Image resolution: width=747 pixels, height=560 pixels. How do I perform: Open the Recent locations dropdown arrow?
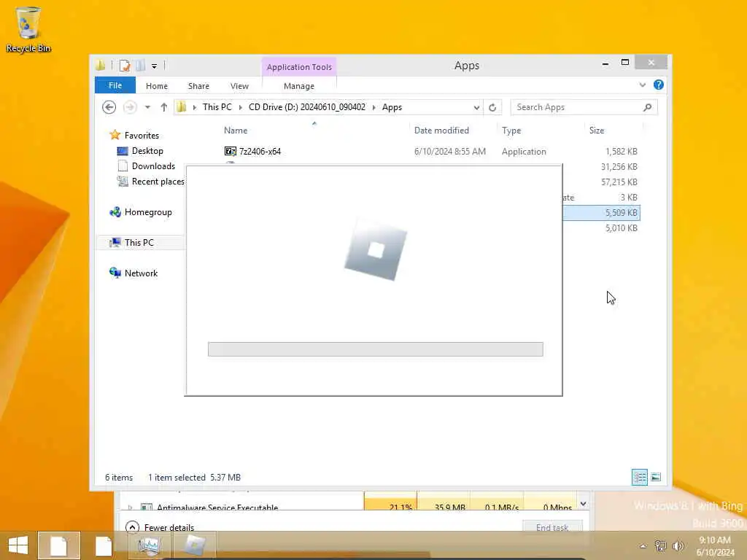(147, 107)
